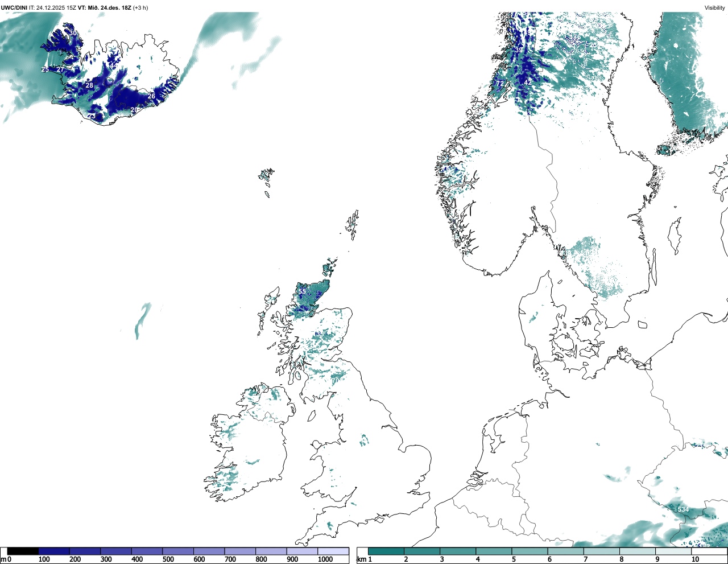Screen dimensions: 728x564
Task: Click the '23' value on Iceland's southwest coast
Action: [x=92, y=116]
